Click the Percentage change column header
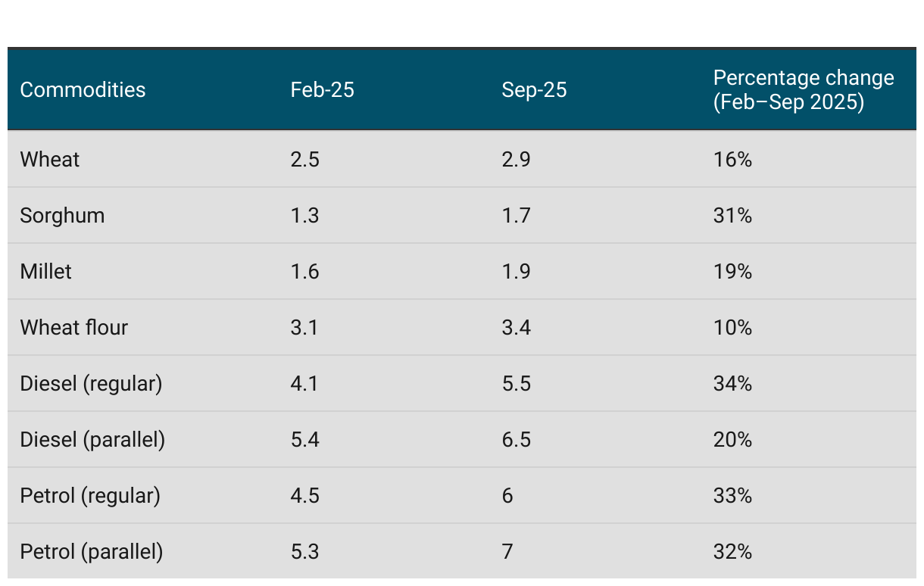The image size is (924, 586). pyautogui.click(x=803, y=89)
